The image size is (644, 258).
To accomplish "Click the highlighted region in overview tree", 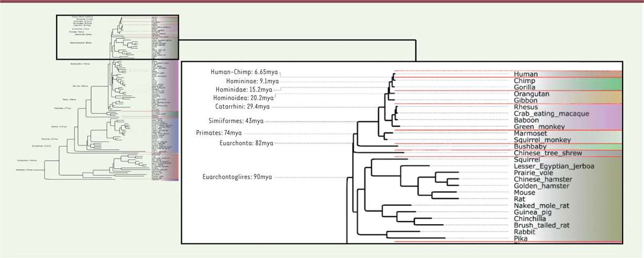I will pyautogui.click(x=117, y=37).
